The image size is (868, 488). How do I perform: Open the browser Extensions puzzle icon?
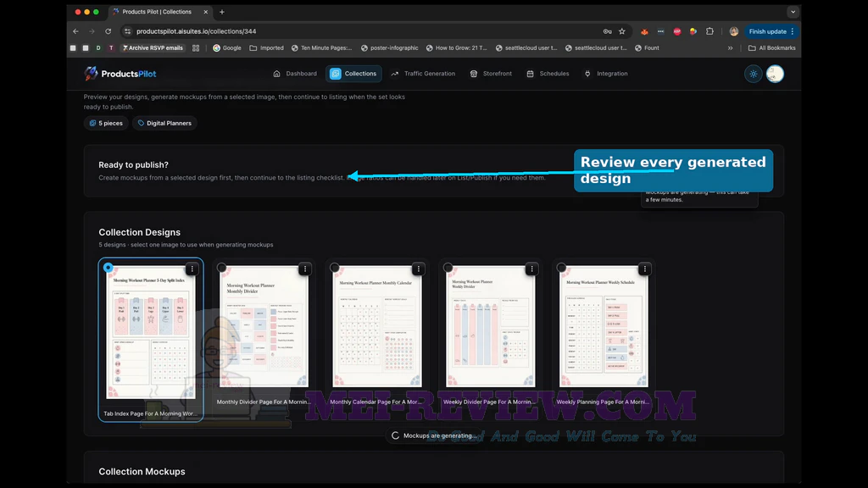coord(709,31)
